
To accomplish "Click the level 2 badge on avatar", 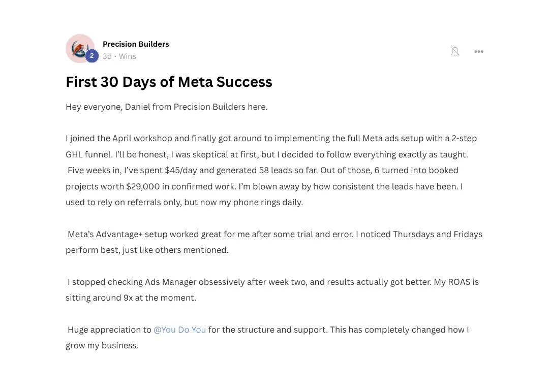I will click(x=91, y=55).
